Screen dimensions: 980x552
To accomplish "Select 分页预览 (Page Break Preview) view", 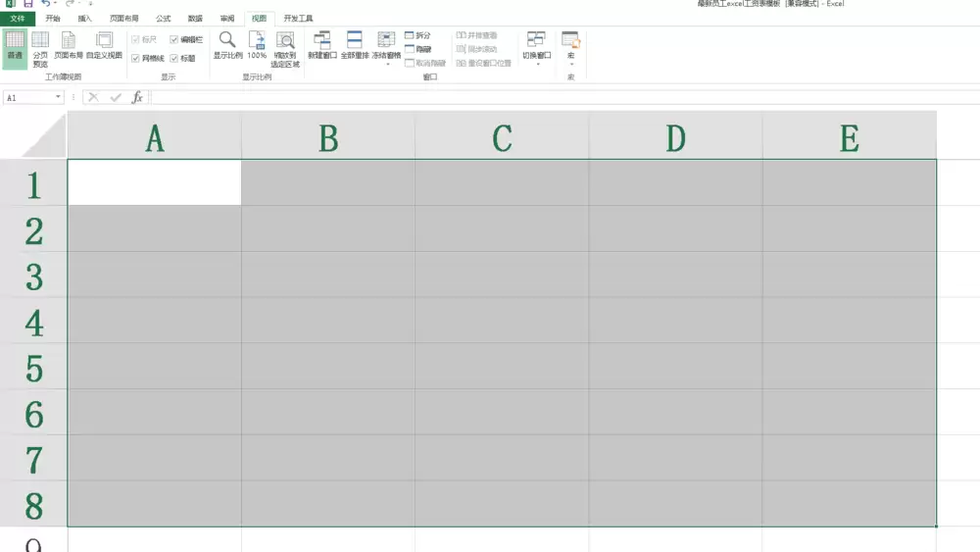I will (x=40, y=49).
